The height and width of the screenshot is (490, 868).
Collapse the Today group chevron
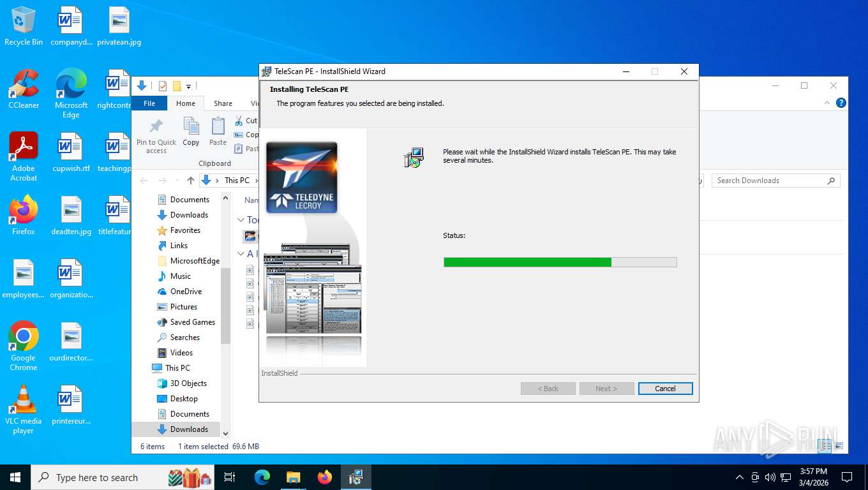[241, 220]
